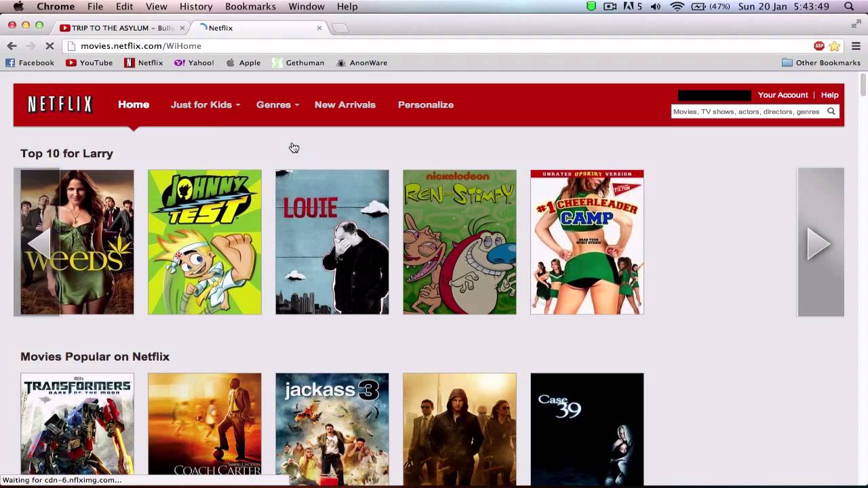Screen dimensions: 868x488
Task: Click the browser forward arrow
Action: 30,45
